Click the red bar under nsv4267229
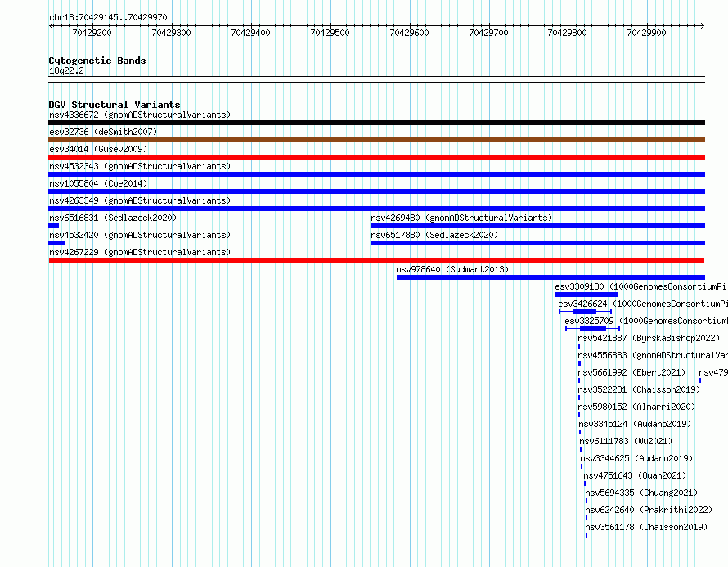This screenshot has height=567, width=728. [x=376, y=260]
